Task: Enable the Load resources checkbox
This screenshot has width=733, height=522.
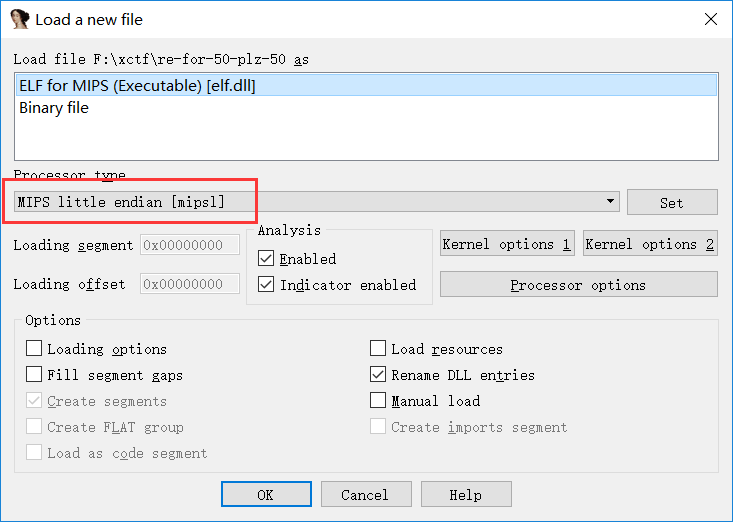Action: tap(378, 349)
